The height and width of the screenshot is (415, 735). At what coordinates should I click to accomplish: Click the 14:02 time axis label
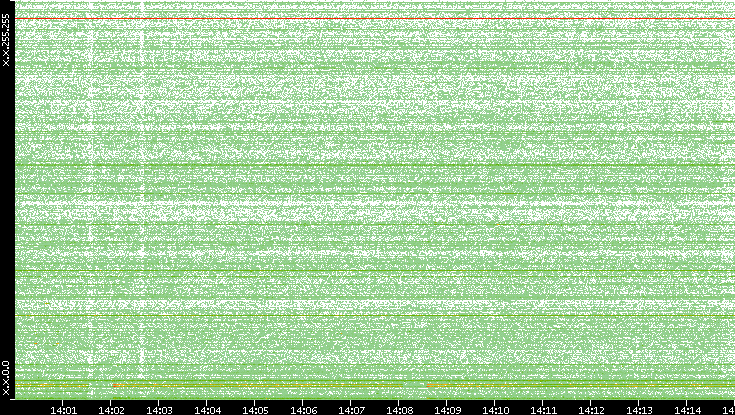(x=112, y=411)
